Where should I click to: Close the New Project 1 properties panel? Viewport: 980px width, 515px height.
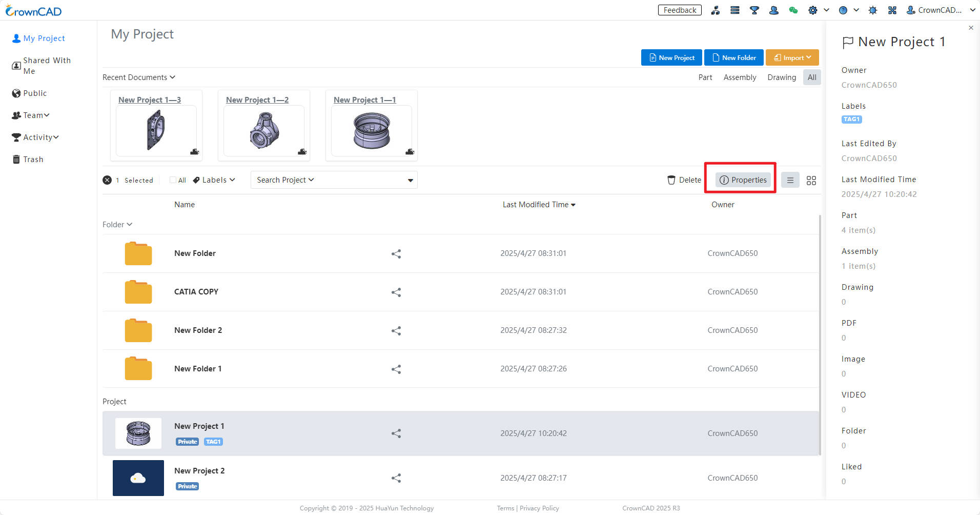[971, 28]
